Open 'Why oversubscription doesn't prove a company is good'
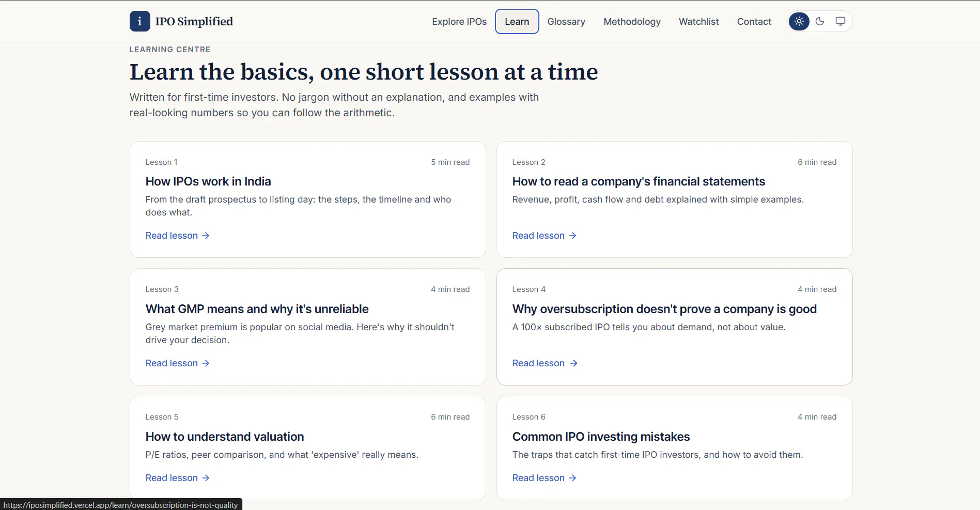The width and height of the screenshot is (980, 510). pyautogui.click(x=664, y=309)
